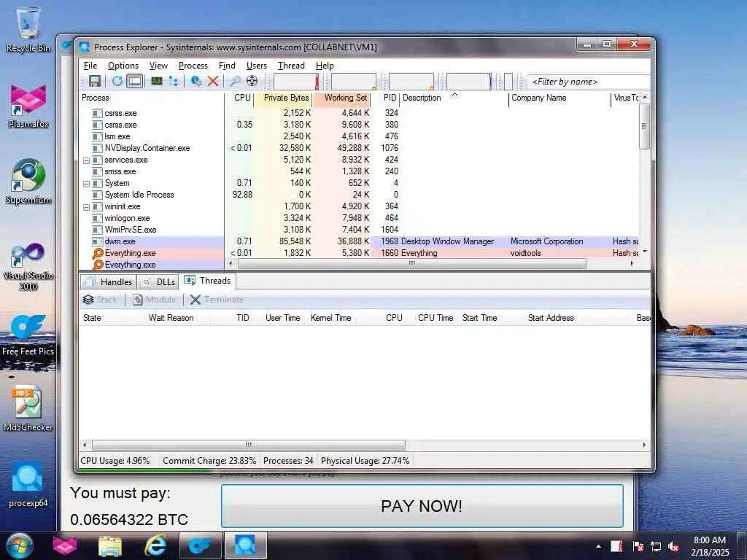Open the Free Feet Pics desktop icon
This screenshot has height=560, width=747.
click(x=28, y=335)
